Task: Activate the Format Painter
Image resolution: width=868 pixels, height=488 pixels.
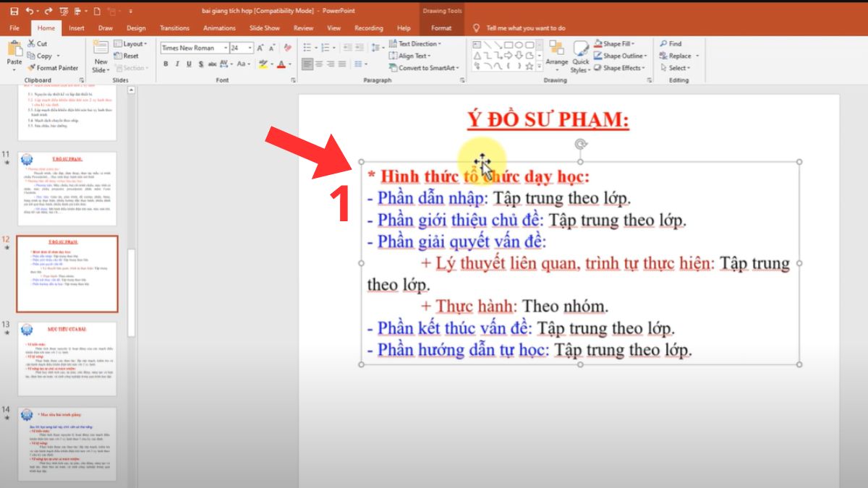Action: coord(53,68)
